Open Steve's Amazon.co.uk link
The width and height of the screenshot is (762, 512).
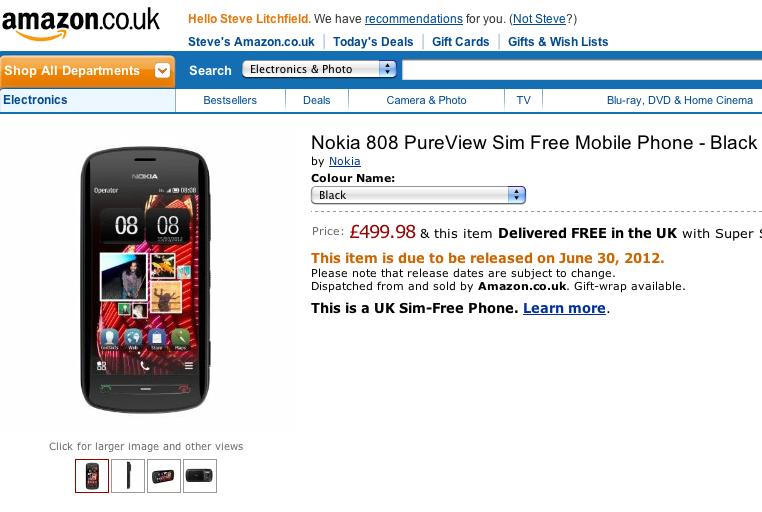tap(251, 42)
